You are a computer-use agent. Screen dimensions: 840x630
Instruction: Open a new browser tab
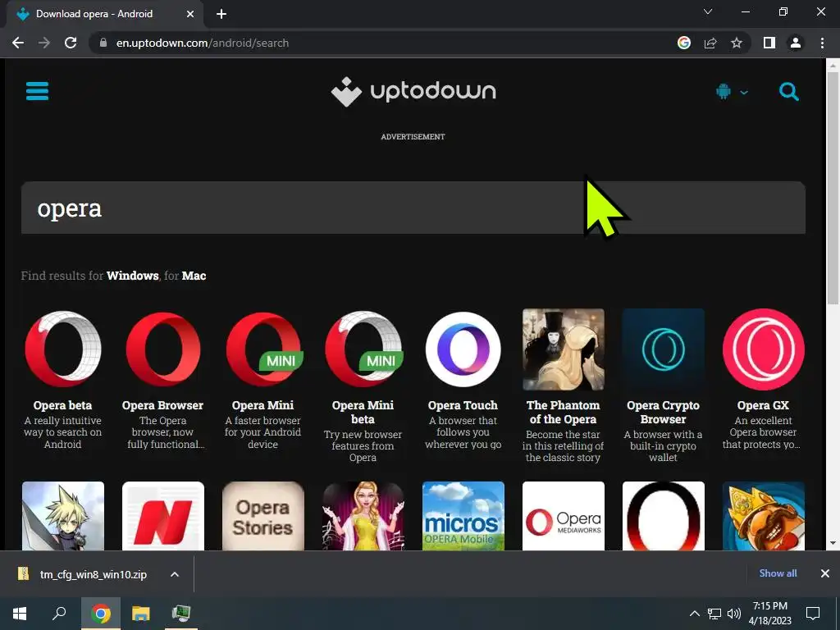pos(221,14)
